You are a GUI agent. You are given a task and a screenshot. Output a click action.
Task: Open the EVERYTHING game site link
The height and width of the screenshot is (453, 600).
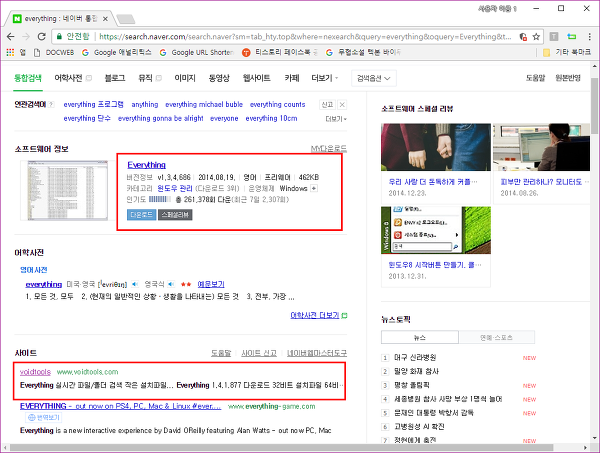120,406
